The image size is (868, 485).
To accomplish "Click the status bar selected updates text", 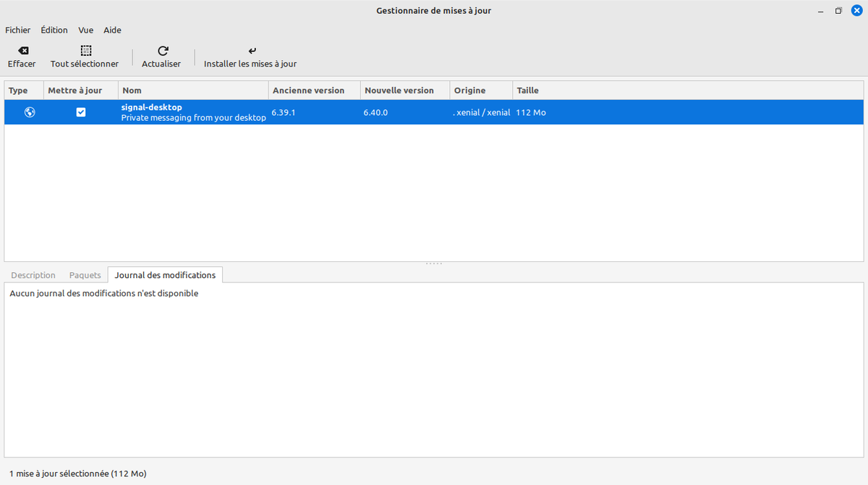I will tap(78, 473).
